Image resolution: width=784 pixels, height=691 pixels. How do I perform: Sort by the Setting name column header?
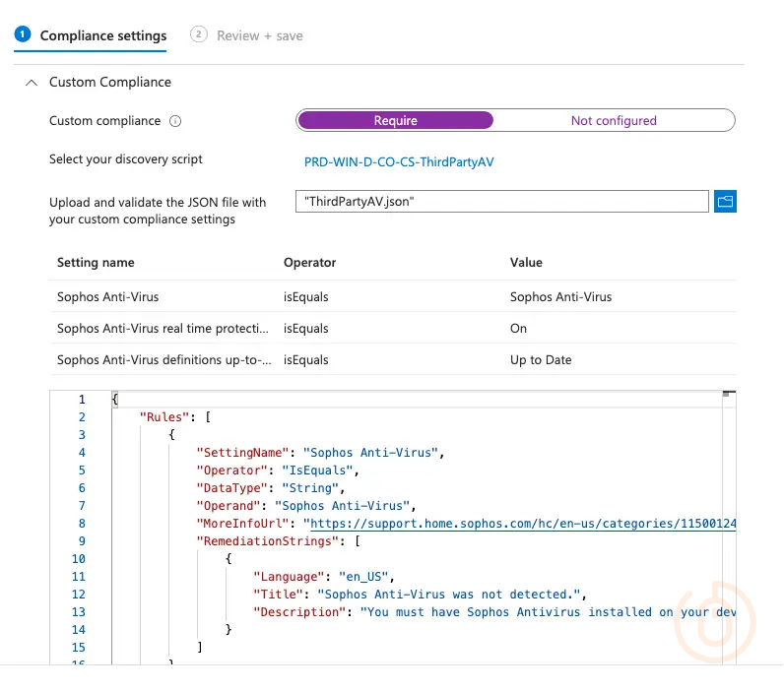pos(96,263)
